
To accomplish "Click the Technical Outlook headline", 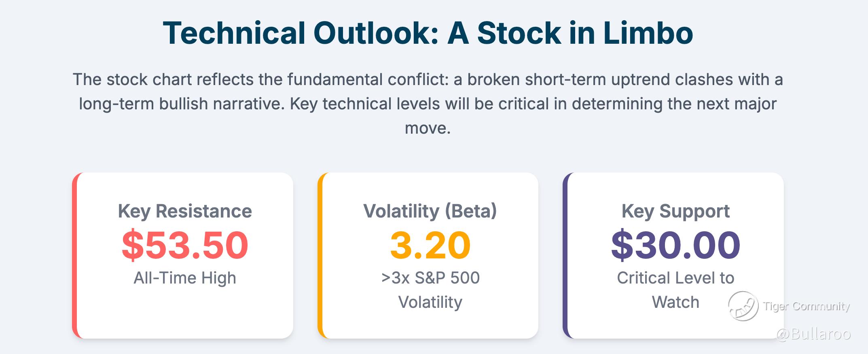I will pos(428,33).
